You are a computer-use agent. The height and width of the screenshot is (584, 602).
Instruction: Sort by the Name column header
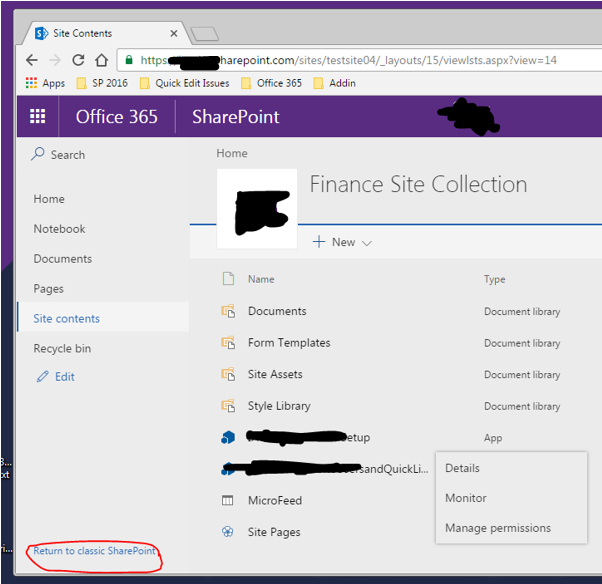pyautogui.click(x=261, y=279)
